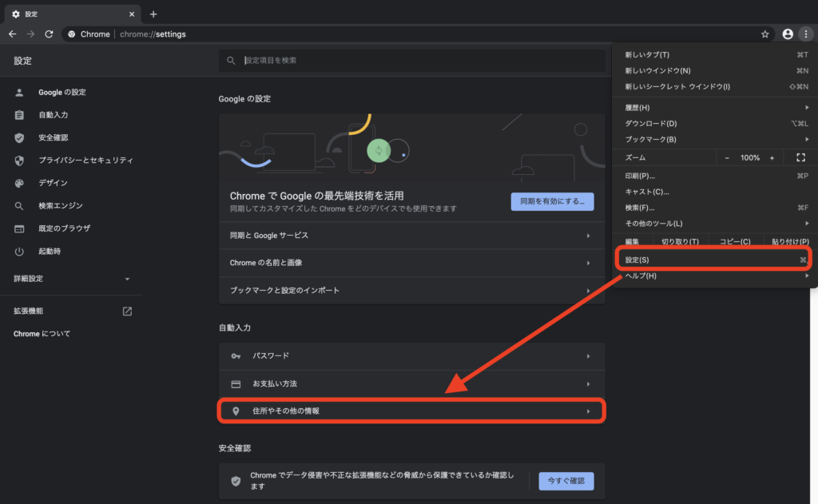Increase zoom with the plus button

(772, 157)
